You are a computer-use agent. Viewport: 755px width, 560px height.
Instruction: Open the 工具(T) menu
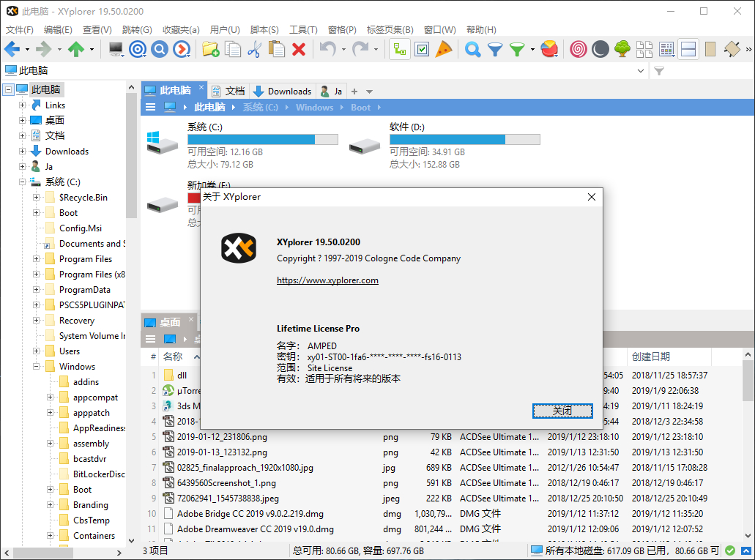coord(303,30)
